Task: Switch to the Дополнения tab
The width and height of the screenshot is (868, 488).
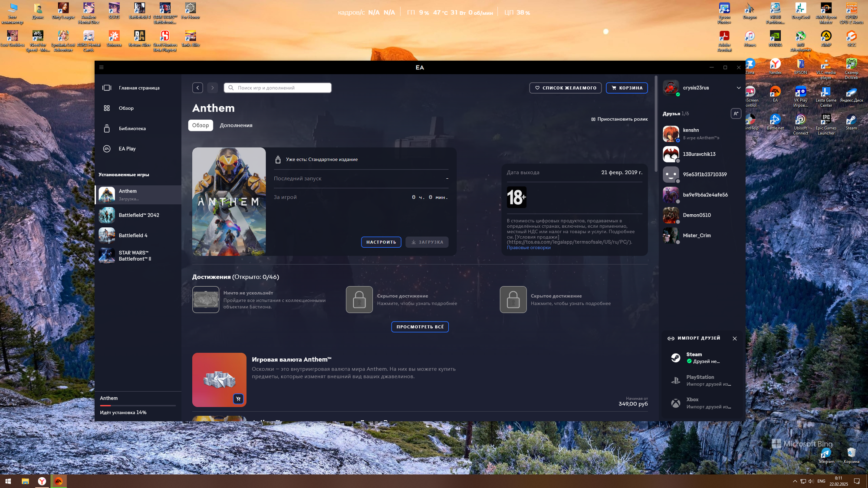Action: (236, 125)
